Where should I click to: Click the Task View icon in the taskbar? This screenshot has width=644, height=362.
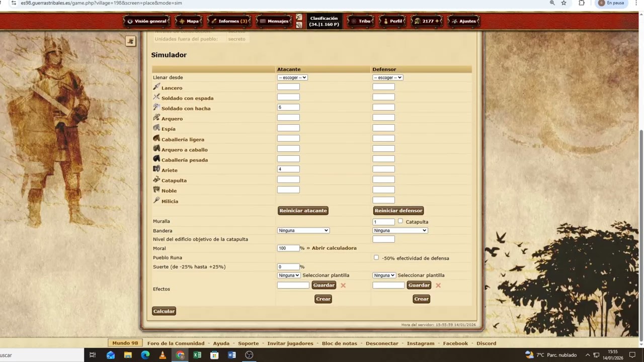(93, 355)
